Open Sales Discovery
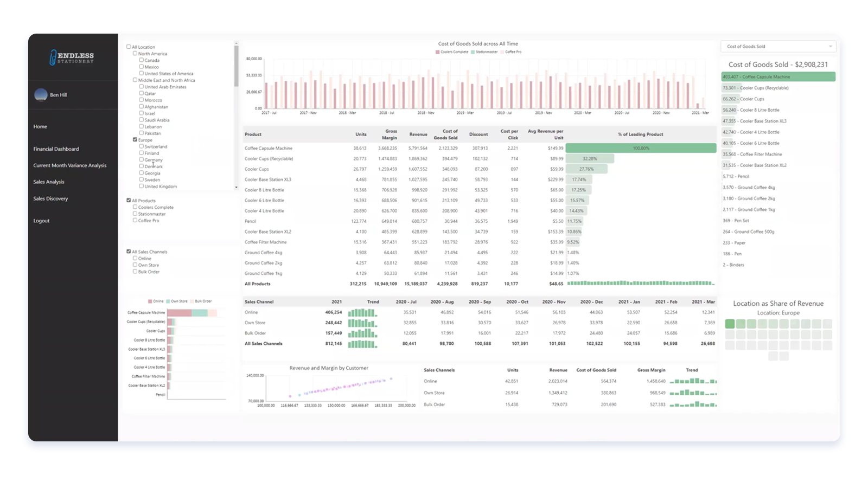The width and height of the screenshot is (868, 488). (x=50, y=198)
